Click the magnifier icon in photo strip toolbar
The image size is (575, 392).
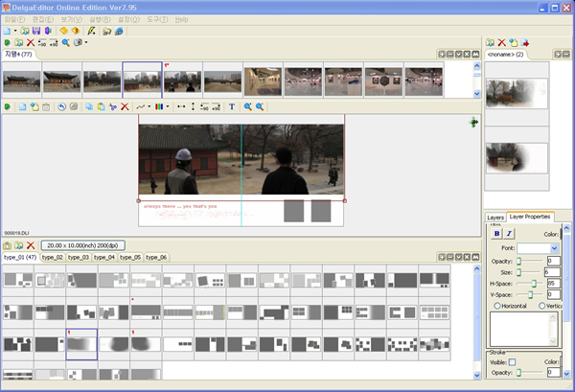(65, 42)
